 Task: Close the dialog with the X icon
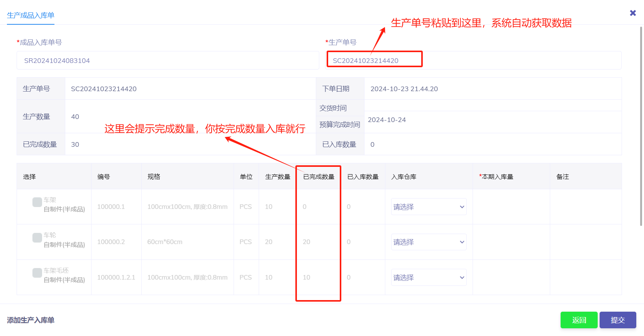[632, 13]
